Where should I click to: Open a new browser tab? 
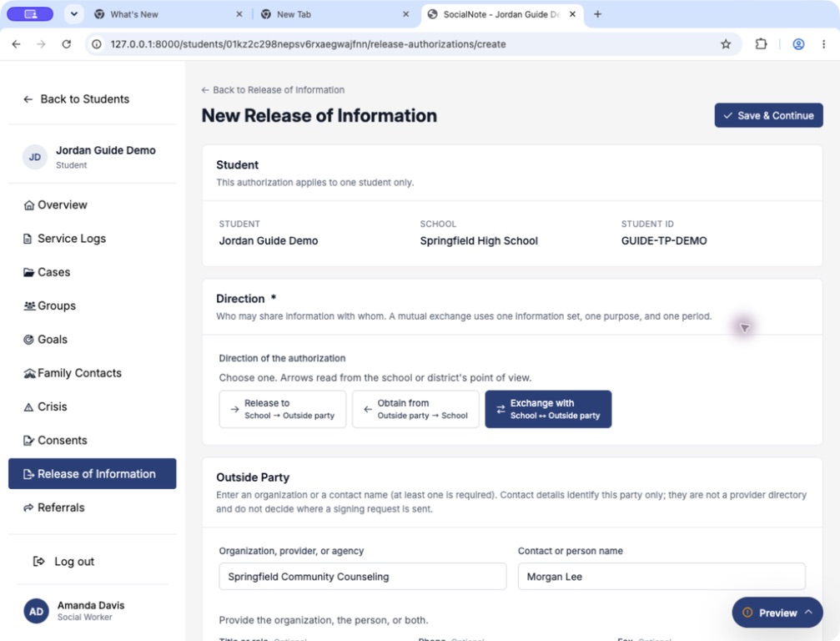[598, 14]
